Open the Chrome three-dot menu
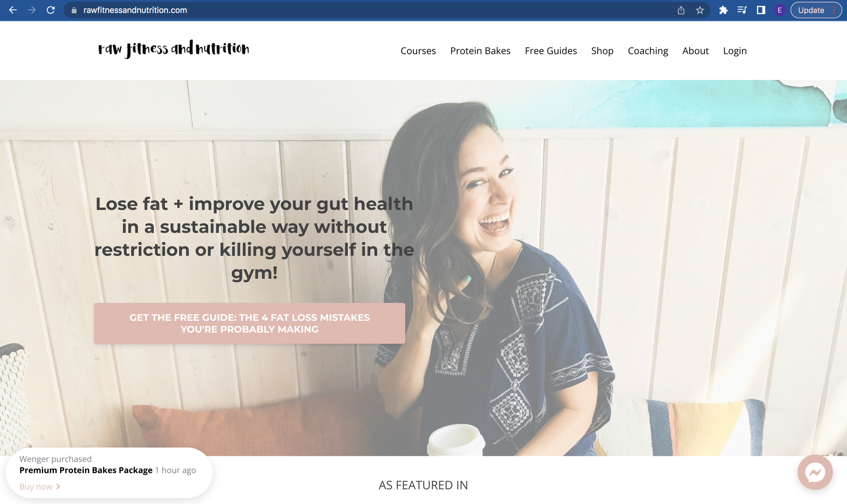The width and height of the screenshot is (847, 504). [834, 10]
